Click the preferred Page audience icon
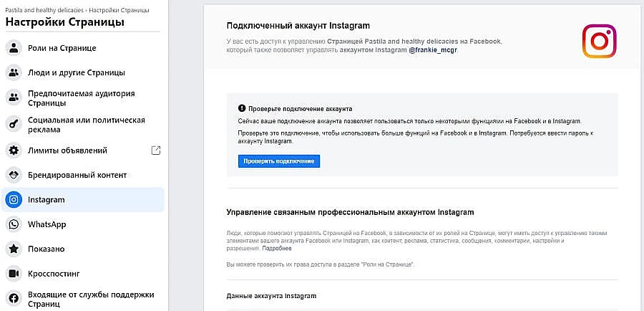 point(14,98)
